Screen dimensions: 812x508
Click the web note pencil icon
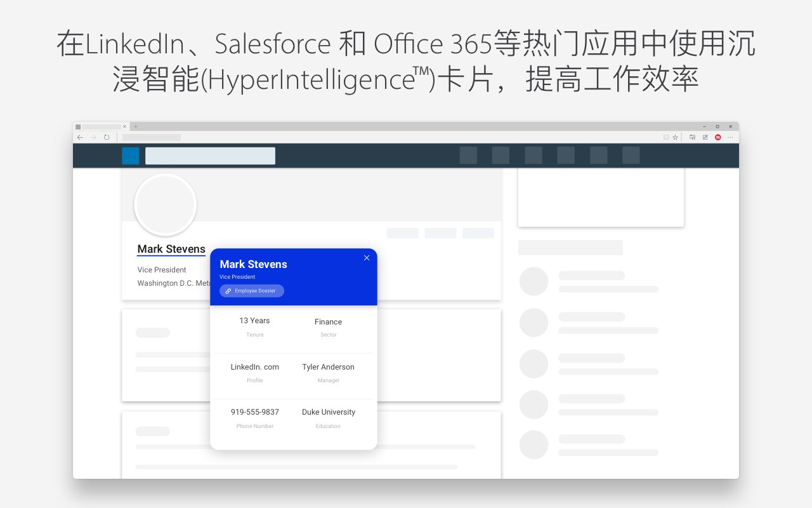click(705, 137)
